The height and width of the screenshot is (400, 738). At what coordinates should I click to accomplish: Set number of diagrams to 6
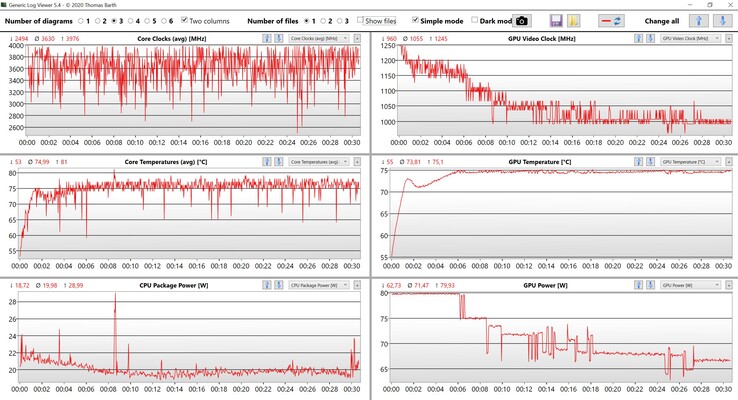click(x=164, y=21)
